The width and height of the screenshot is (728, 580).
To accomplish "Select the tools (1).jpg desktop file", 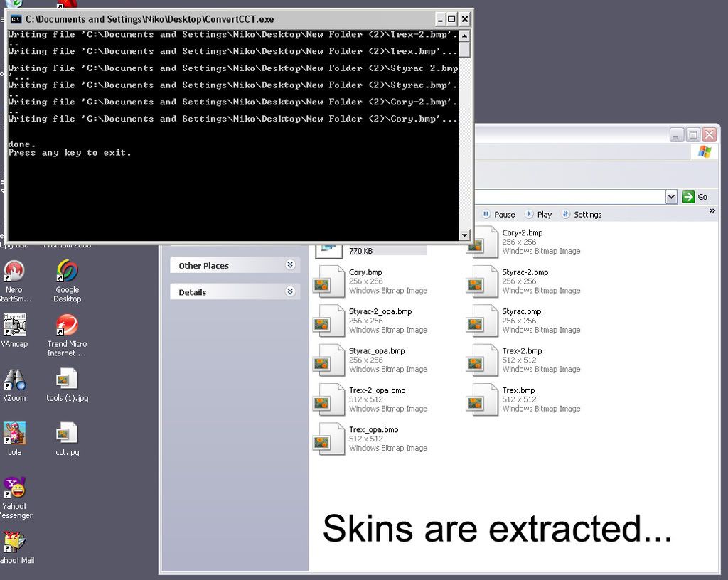I will pos(68,380).
